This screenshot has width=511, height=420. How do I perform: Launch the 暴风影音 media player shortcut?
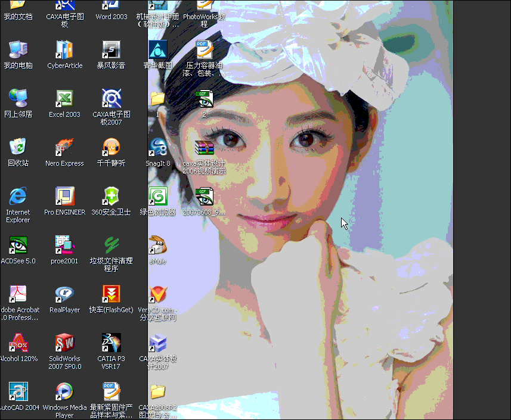tap(111, 50)
